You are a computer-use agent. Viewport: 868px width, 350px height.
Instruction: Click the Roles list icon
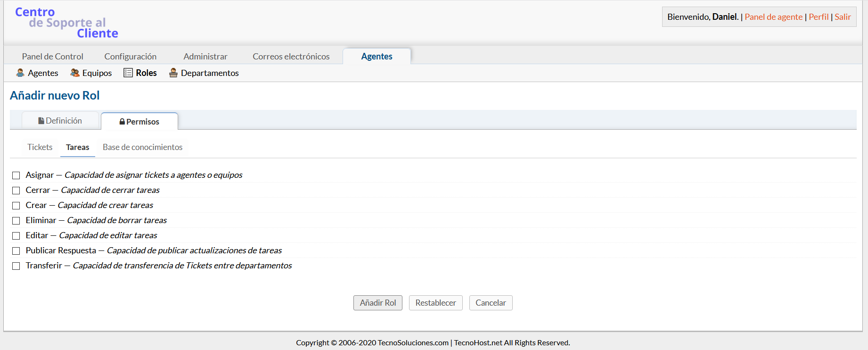point(128,73)
